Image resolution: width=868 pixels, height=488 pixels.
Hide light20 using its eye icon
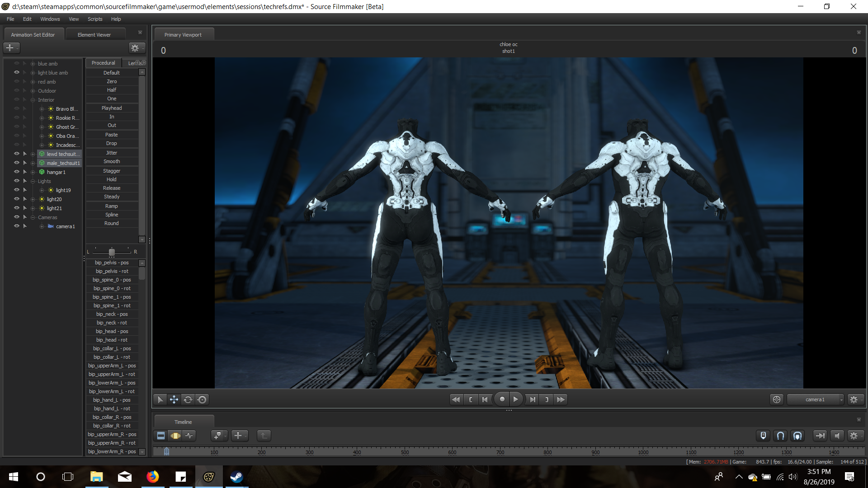coord(17,199)
